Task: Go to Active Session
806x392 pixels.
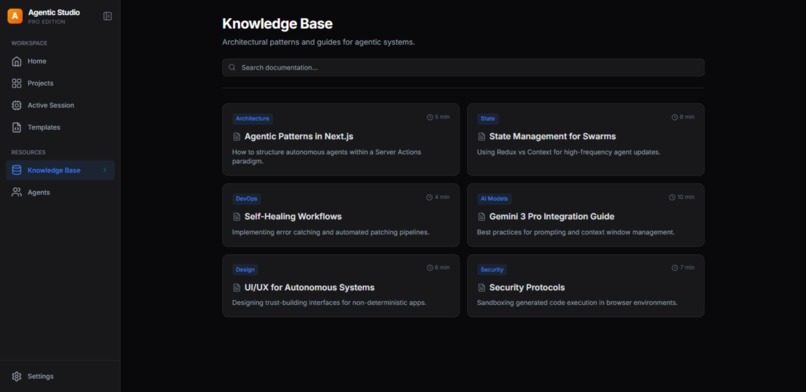Action: point(60,105)
